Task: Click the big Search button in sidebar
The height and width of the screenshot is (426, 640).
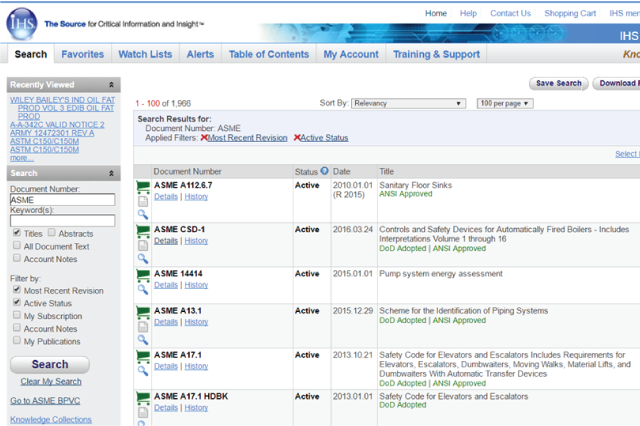Action: [x=50, y=364]
